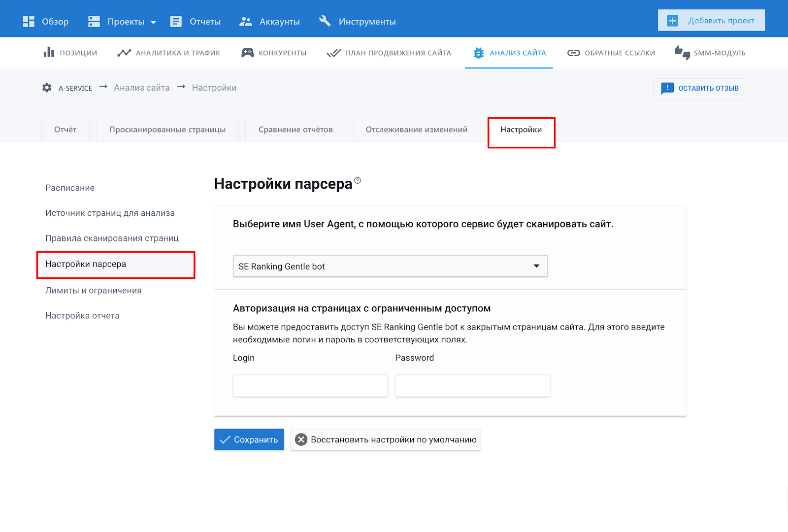
Task: Open Обратные ссылки section
Action: (611, 53)
